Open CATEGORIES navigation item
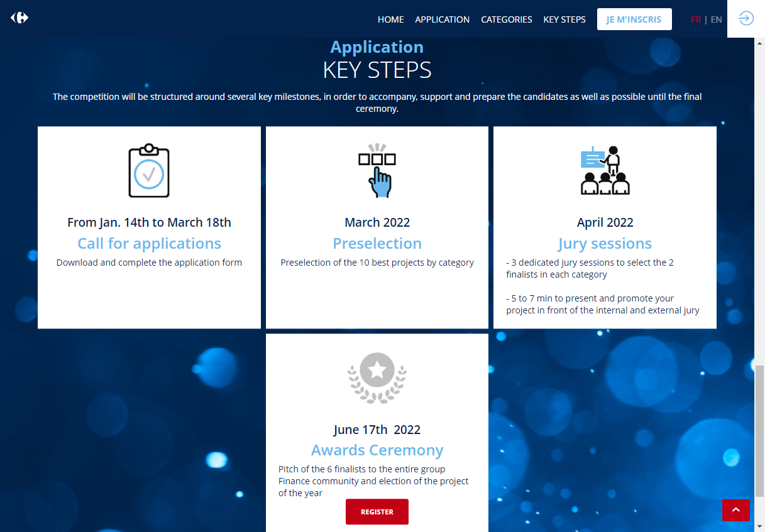The image size is (765, 532). [507, 19]
